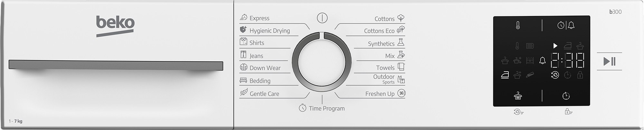
Task: Open the end time clock setting
Action: point(566,96)
